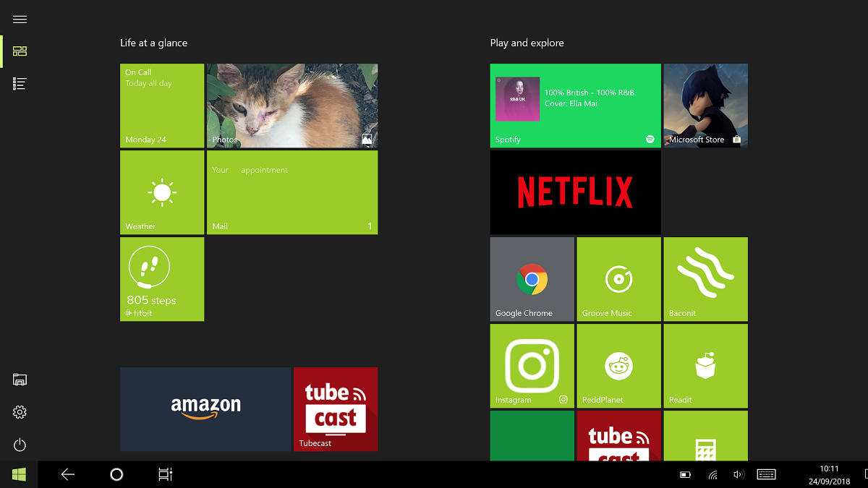868x488 pixels.
Task: Click the Power button in the sidebar
Action: 20,445
